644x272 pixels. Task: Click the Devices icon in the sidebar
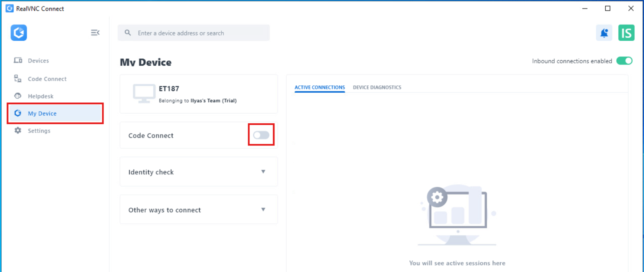18,60
